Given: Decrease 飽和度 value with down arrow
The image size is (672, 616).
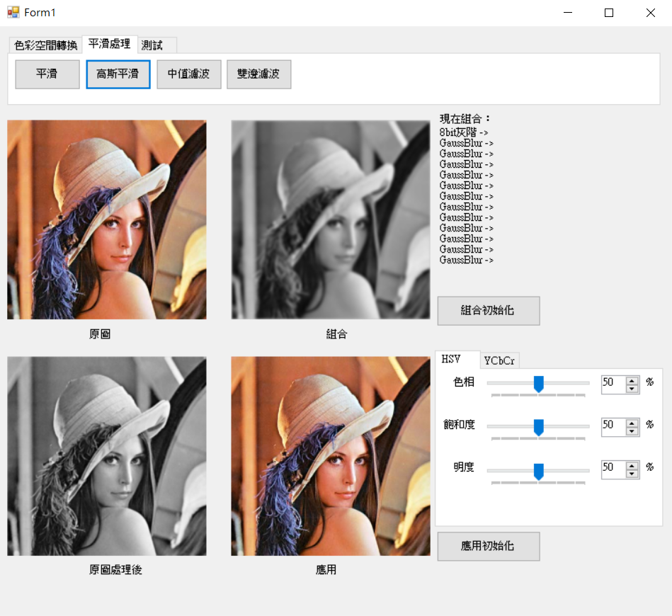Looking at the screenshot, I should coord(632,430).
